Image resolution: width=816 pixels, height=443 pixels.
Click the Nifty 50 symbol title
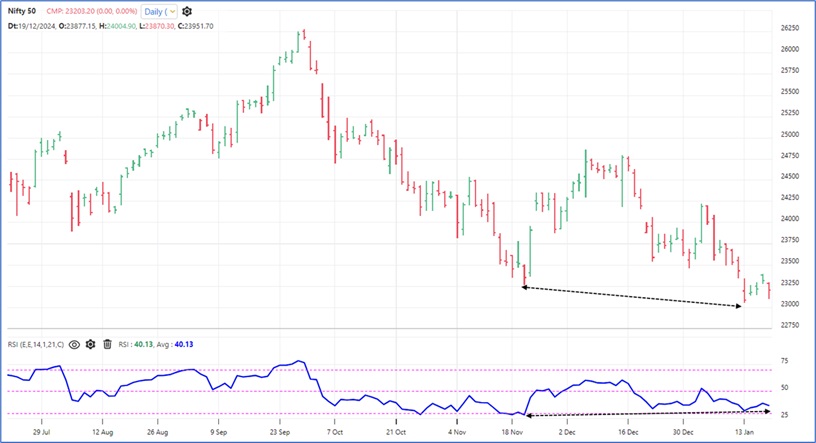pos(22,11)
